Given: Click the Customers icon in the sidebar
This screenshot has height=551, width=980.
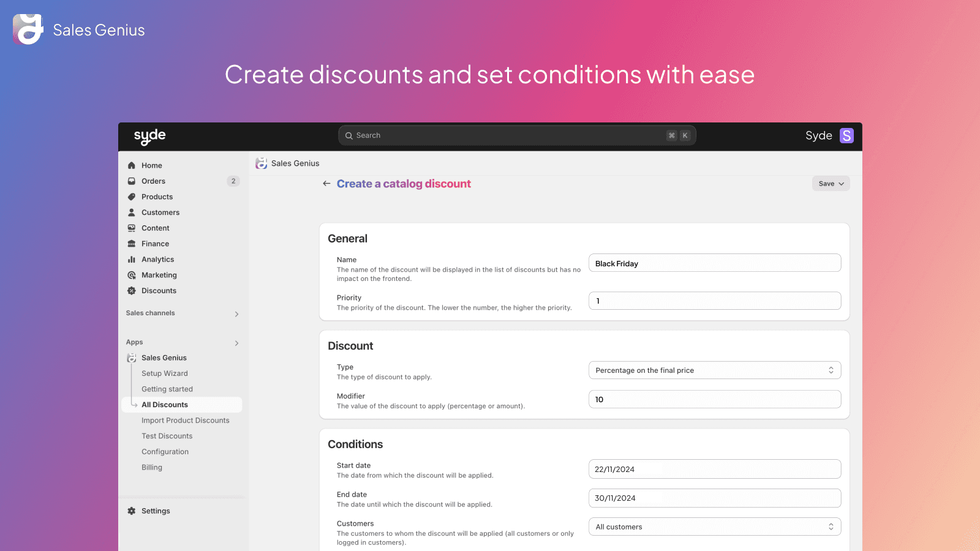Looking at the screenshot, I should tap(131, 212).
